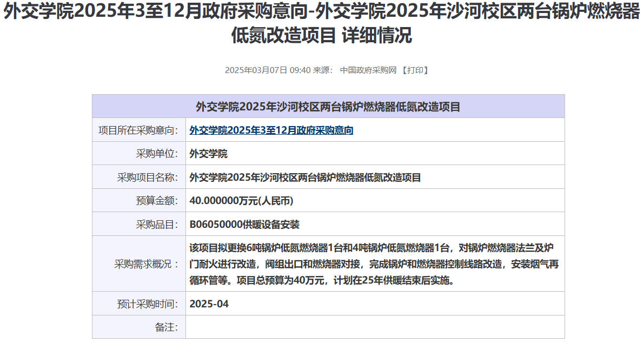Click the 项目所在采购意向 label cell

pos(138,130)
